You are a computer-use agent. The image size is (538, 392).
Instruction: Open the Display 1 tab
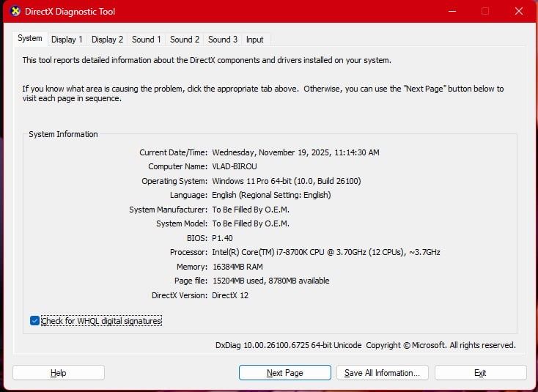pos(67,40)
